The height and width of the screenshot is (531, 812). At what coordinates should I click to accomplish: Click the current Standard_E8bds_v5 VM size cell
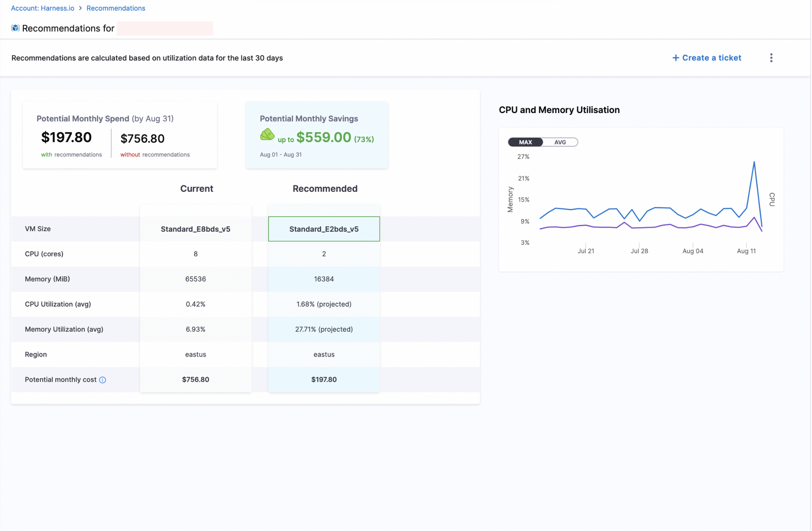pyautogui.click(x=195, y=229)
